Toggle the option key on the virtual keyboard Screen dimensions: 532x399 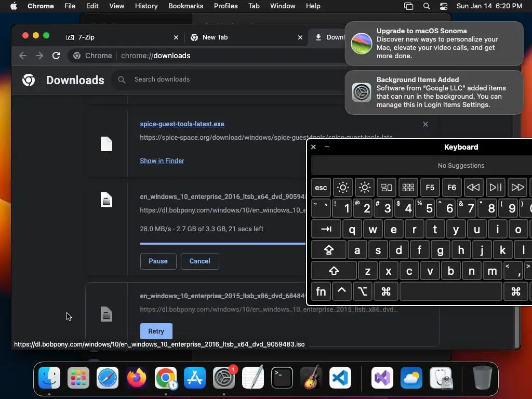[362, 291]
